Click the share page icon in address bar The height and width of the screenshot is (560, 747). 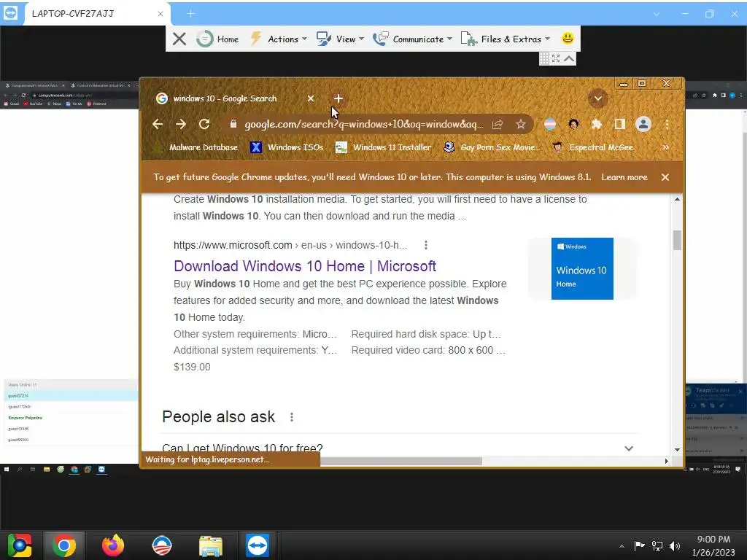click(498, 124)
